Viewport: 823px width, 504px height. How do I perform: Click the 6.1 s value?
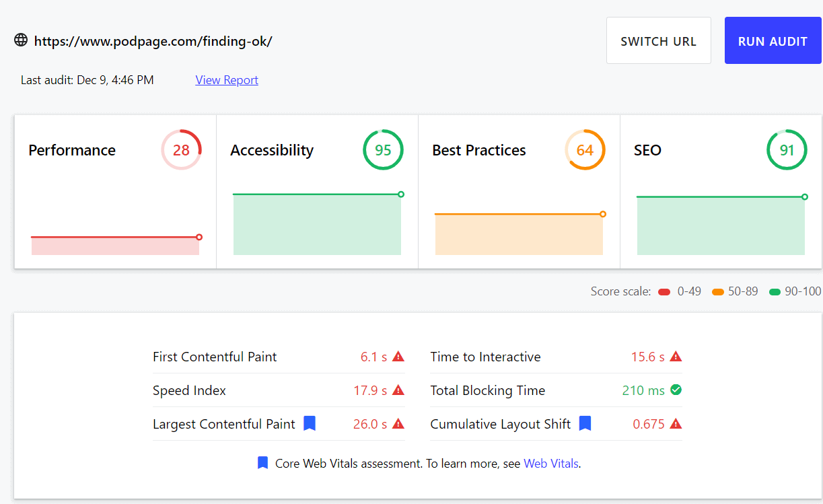coord(373,357)
